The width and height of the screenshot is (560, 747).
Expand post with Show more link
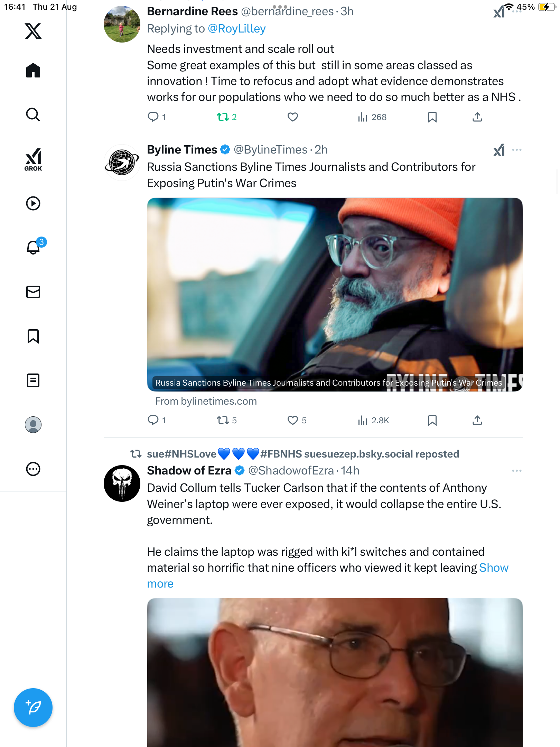coord(493,568)
